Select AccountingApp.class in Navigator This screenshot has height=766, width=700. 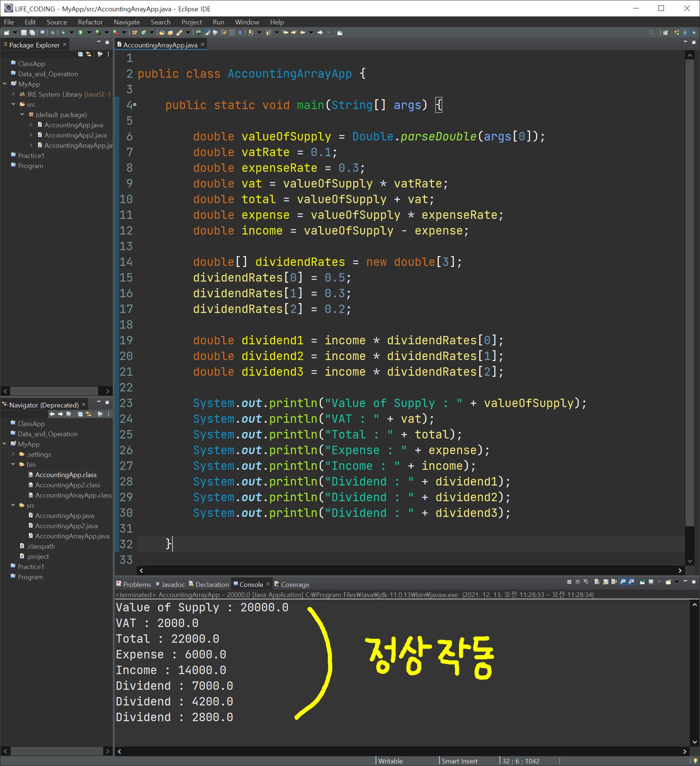[x=66, y=475]
